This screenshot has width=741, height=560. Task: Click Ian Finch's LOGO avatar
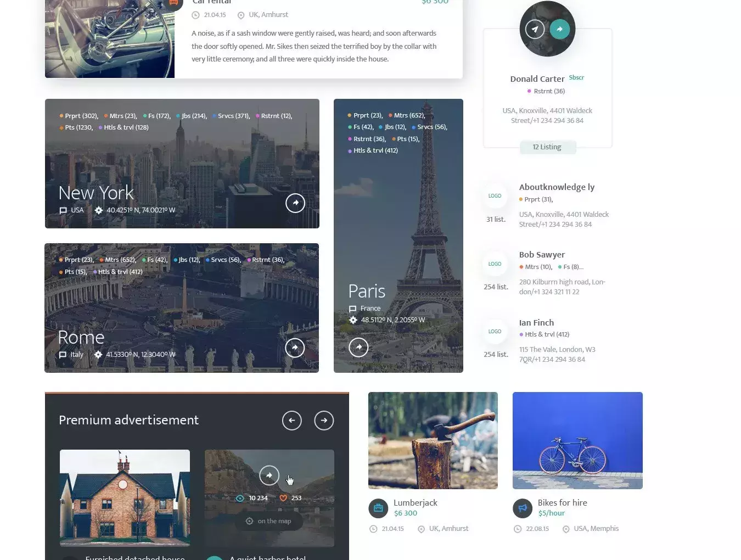(495, 332)
